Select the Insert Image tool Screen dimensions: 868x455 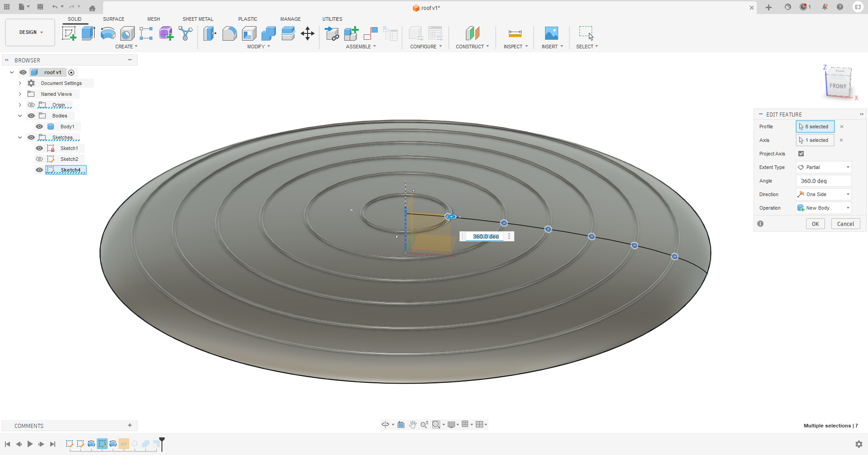pyautogui.click(x=551, y=33)
